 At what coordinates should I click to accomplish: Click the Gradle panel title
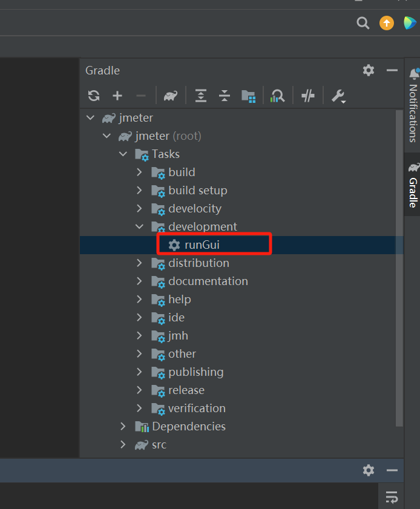point(102,70)
